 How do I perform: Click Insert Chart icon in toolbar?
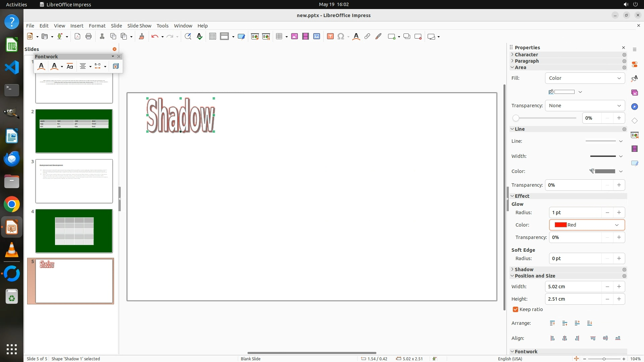coord(317,37)
